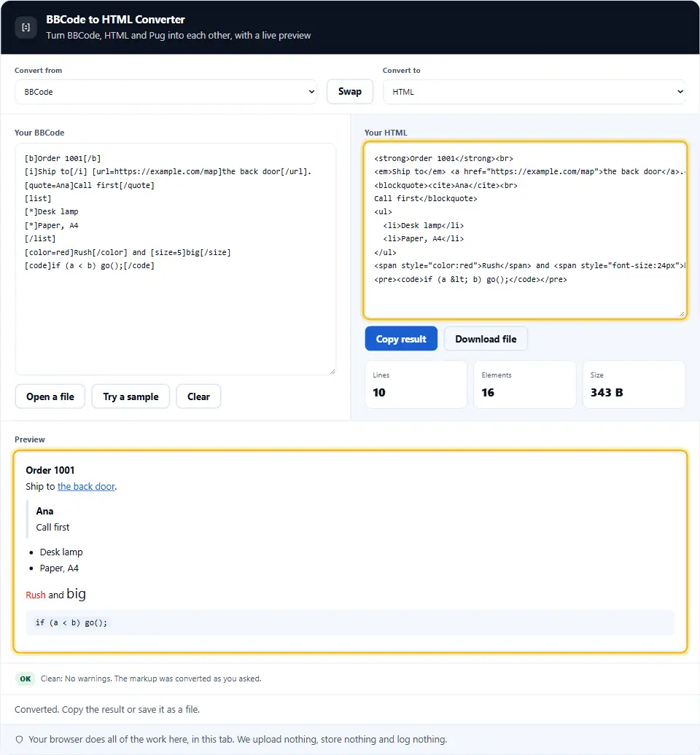
Task: Click the red Rush text in preview
Action: (x=36, y=595)
